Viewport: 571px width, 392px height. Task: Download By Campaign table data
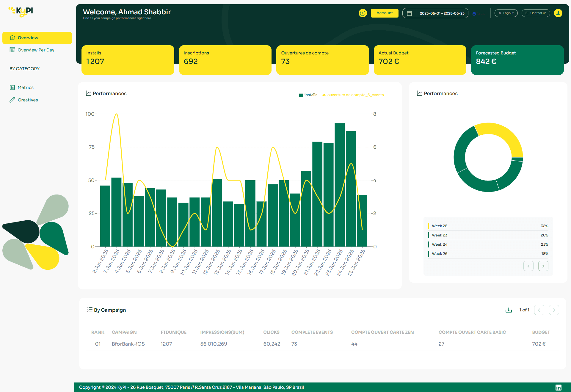[x=509, y=310]
